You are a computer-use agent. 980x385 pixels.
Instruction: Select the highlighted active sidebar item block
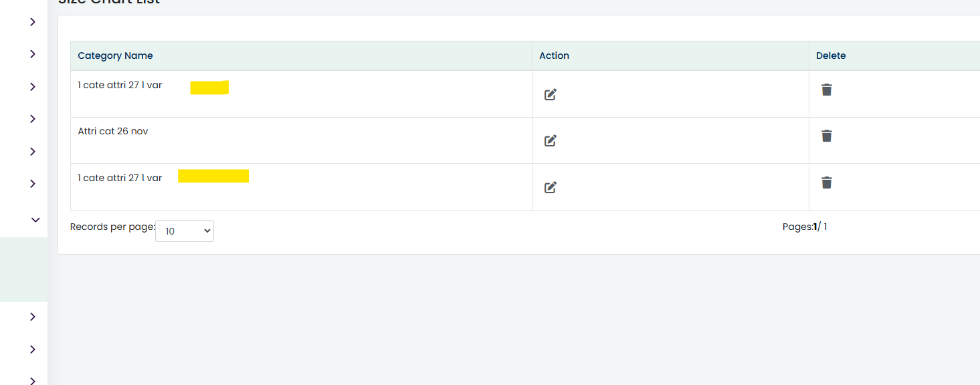[23, 269]
